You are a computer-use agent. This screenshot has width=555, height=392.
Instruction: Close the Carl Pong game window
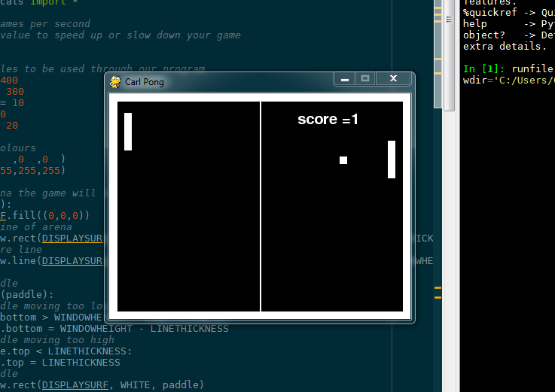point(393,78)
